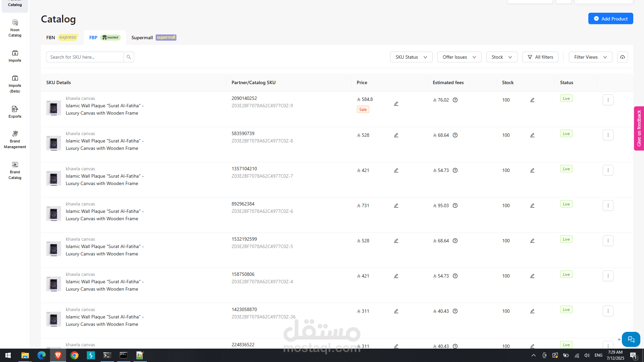This screenshot has height=362, width=644.
Task: Edit stock for SKU 2090140252
Action: (532, 100)
